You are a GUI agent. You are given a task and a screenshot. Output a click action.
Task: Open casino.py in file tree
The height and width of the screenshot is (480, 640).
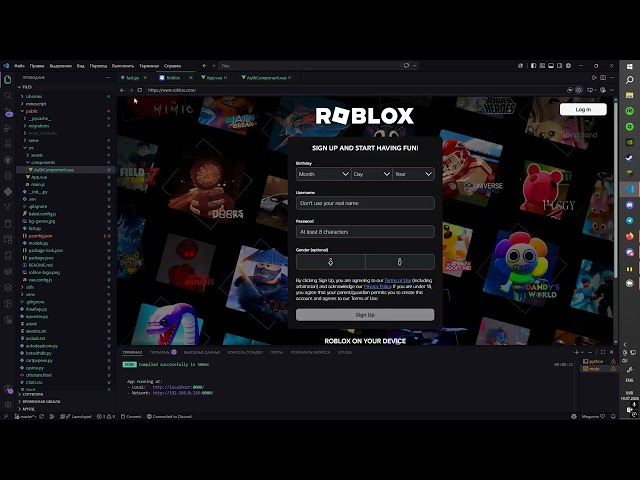click(35, 368)
